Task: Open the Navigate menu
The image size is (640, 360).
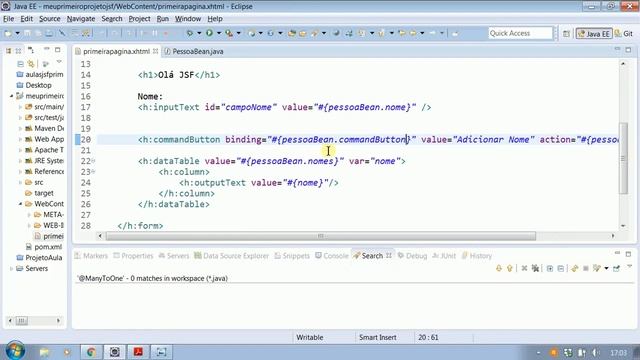Action: [x=81, y=19]
